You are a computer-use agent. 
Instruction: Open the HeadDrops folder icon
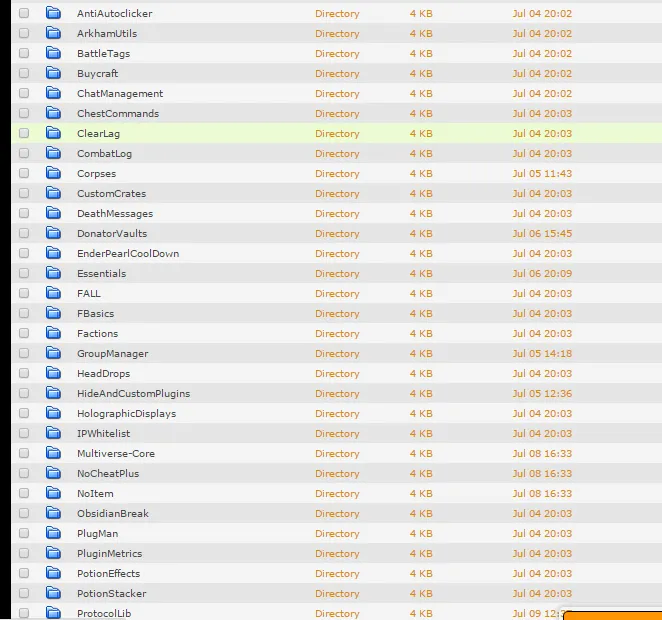pyautogui.click(x=53, y=373)
